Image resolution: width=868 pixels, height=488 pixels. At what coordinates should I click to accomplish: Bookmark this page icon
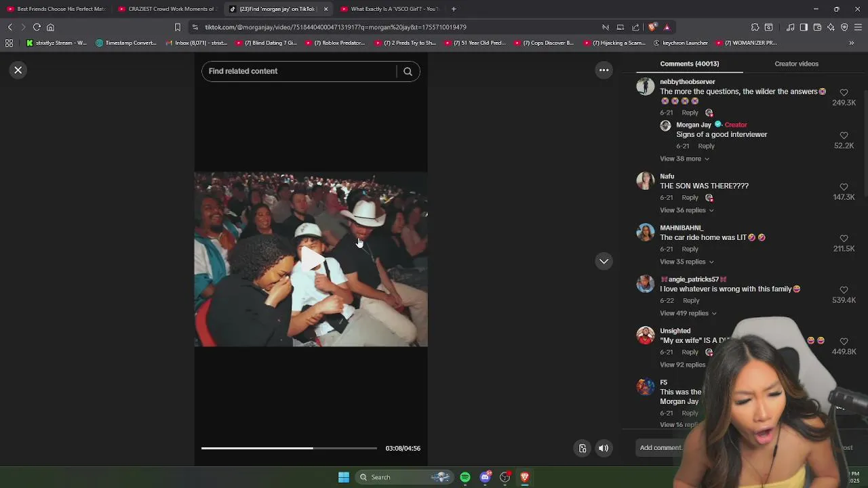[178, 27]
